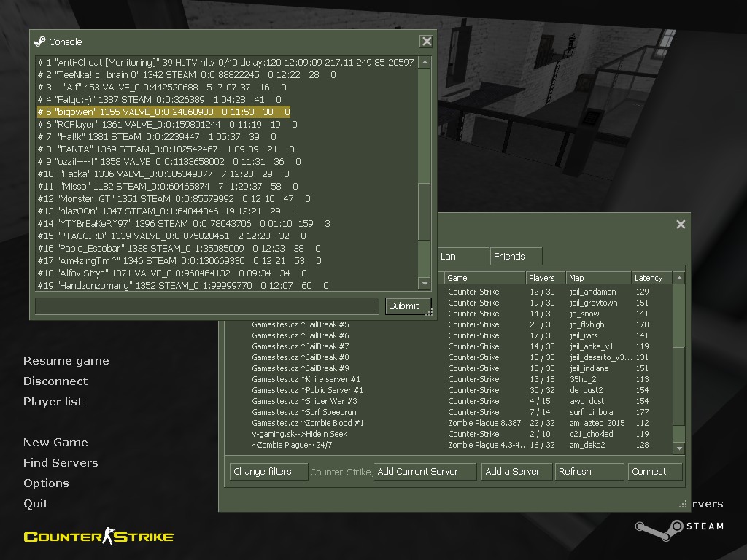Open Find Servers from main menu
The image size is (747, 560).
[x=61, y=463]
